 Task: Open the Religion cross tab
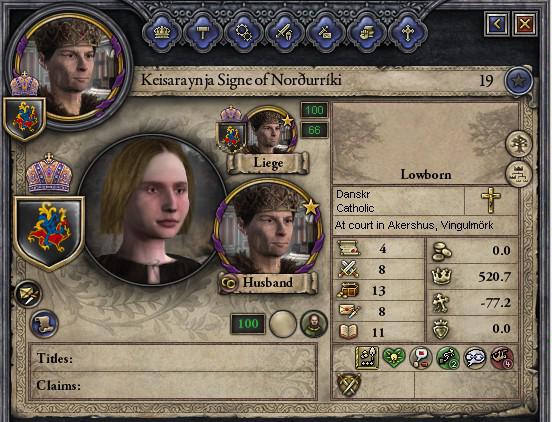click(x=407, y=33)
